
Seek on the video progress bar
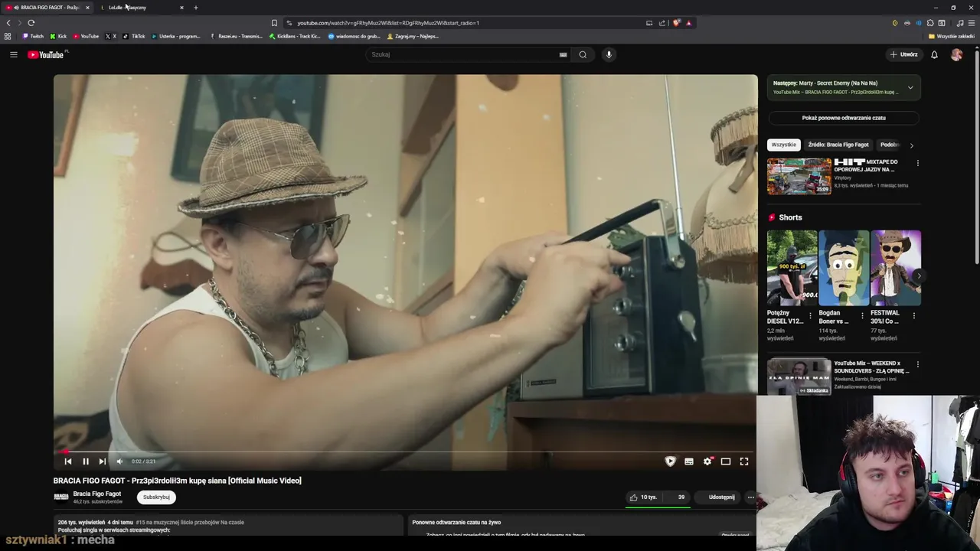pos(405,452)
